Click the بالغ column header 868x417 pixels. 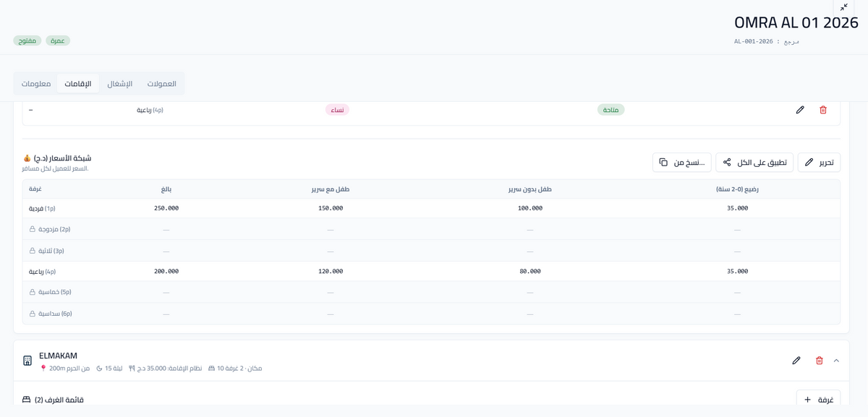click(x=166, y=189)
